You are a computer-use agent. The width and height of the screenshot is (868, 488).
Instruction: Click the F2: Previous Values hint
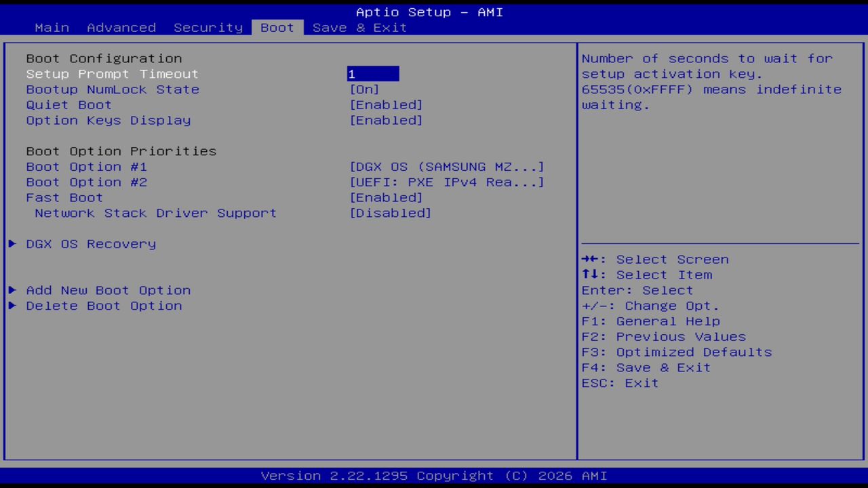(664, 337)
